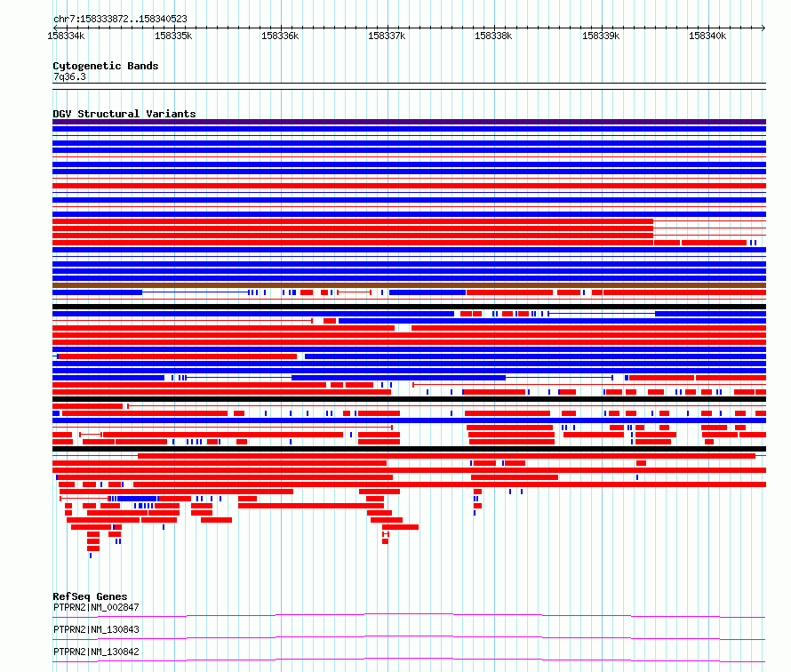Click the right arrowhead of coordinate ruler
The image size is (791, 672).
click(x=763, y=28)
